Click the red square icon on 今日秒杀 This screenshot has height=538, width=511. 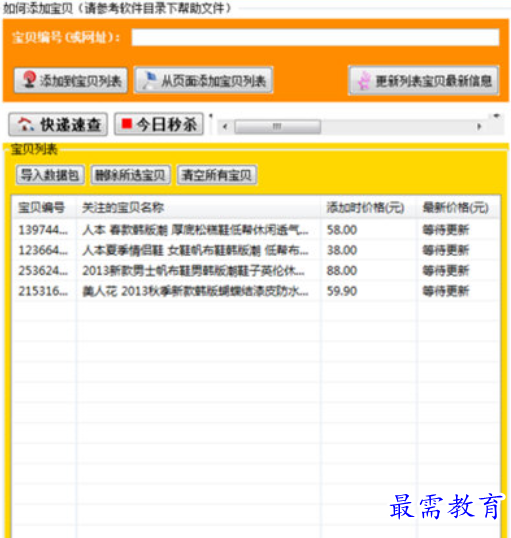click(127, 124)
